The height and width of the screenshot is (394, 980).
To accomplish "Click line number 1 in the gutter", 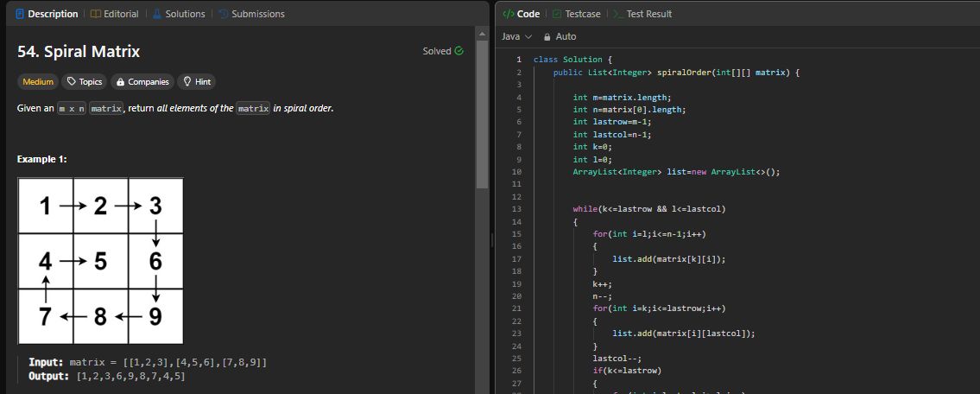I will tap(519, 60).
